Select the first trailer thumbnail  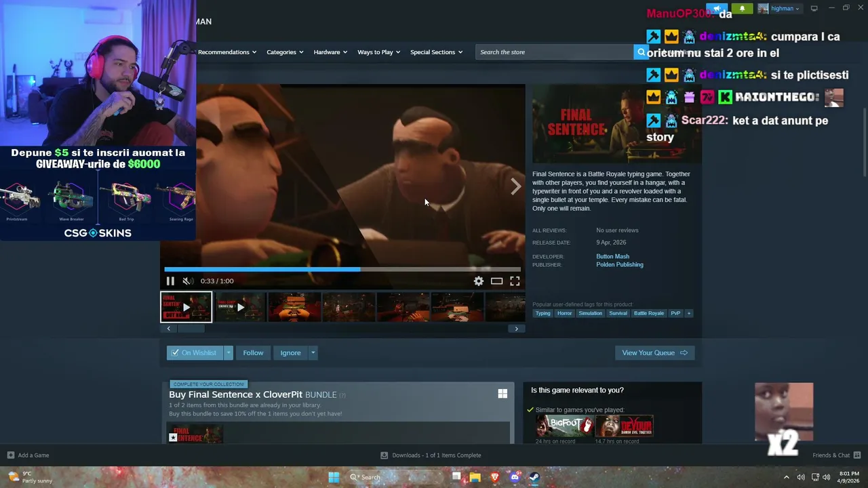point(186,307)
